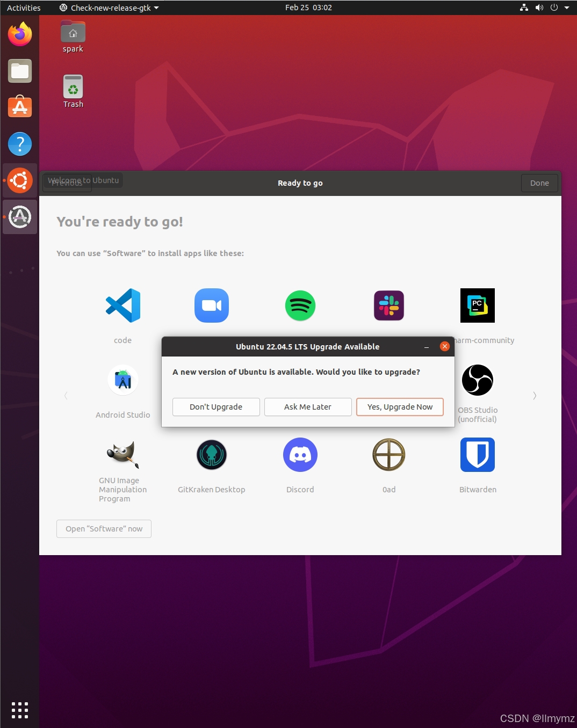Select the Zoom app icon
The height and width of the screenshot is (728, 577).
tap(212, 305)
